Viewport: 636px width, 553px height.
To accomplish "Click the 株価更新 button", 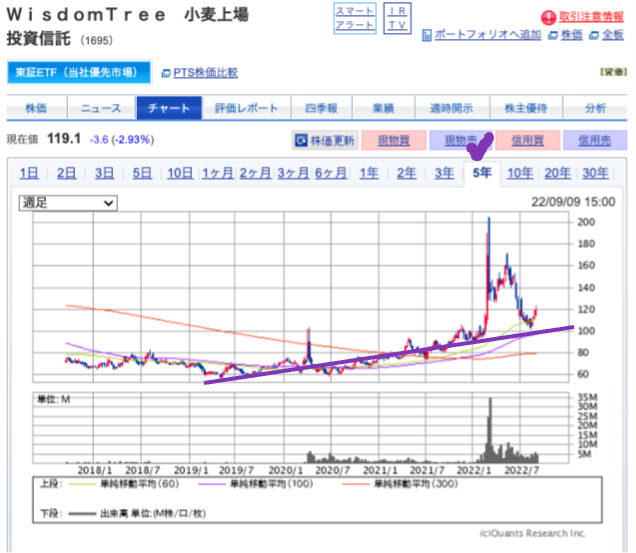I will 325,141.
